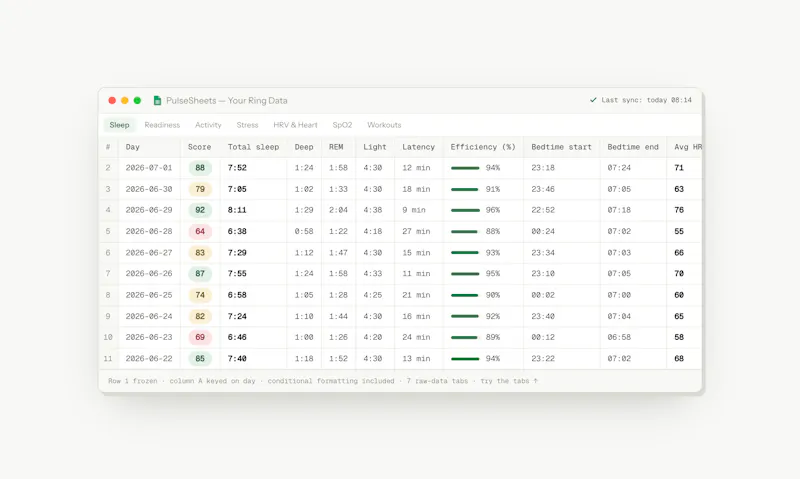Click the Efficiency (%) column header
The image size is (800, 479).
click(x=483, y=147)
